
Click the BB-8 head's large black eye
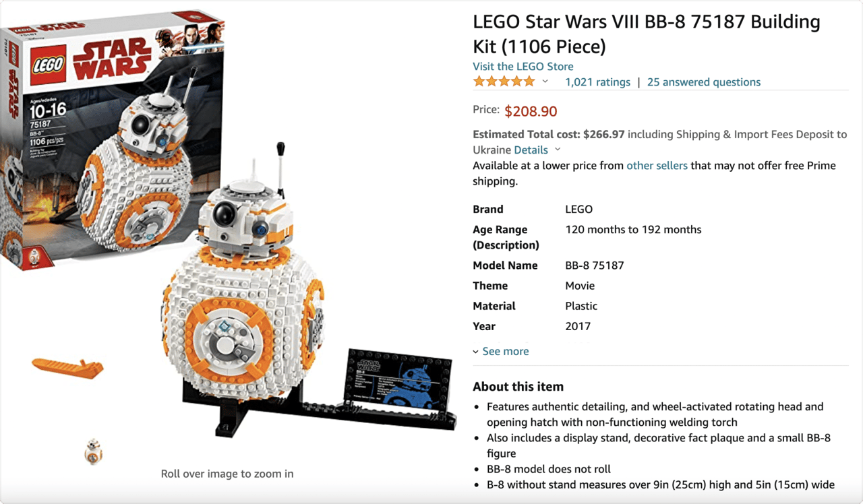[x=225, y=215]
